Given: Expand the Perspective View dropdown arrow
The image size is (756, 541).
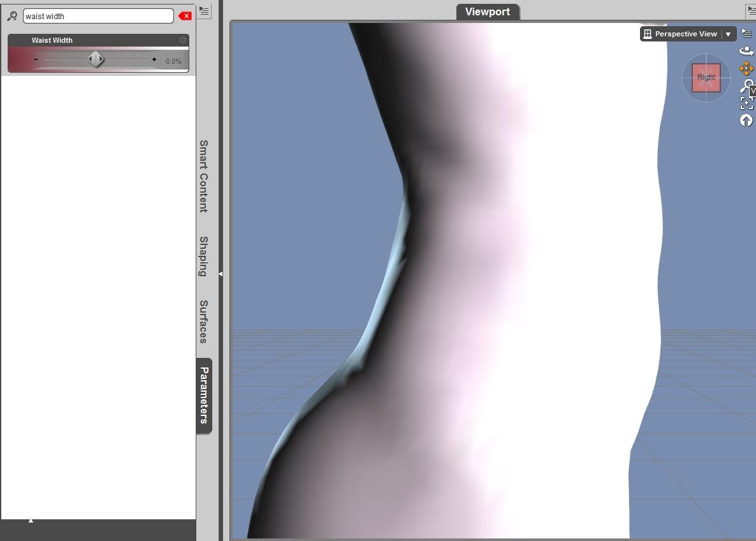Looking at the screenshot, I should click(x=729, y=34).
